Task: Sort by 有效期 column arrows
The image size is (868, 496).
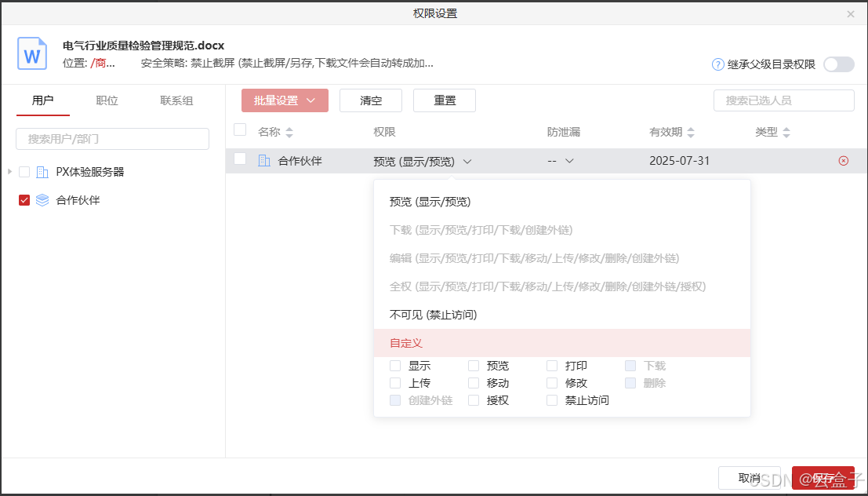Action: [690, 133]
